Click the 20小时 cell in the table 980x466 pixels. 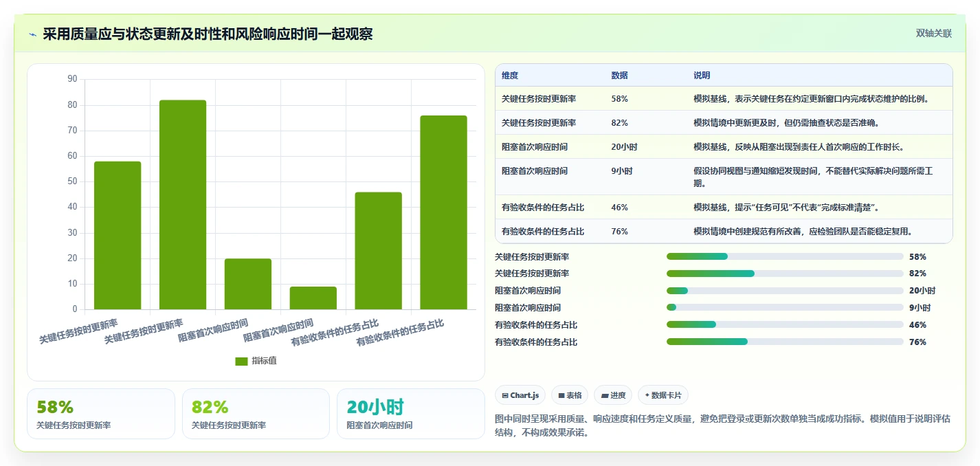(624, 147)
